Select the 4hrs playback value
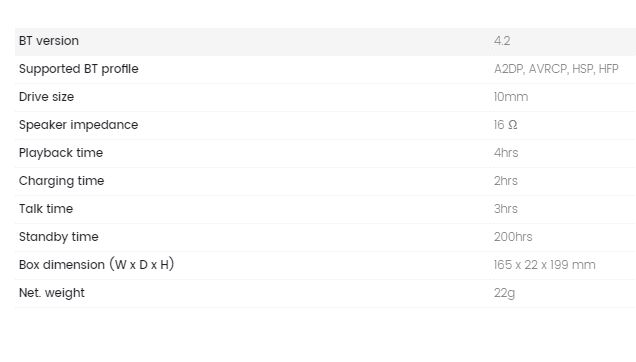 (506, 153)
